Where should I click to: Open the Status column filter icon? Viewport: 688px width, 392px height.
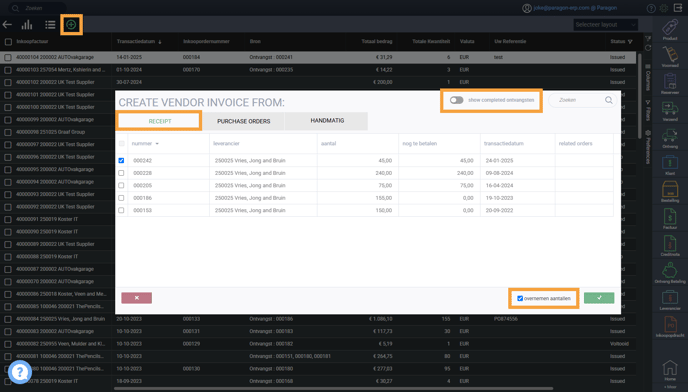click(x=630, y=42)
